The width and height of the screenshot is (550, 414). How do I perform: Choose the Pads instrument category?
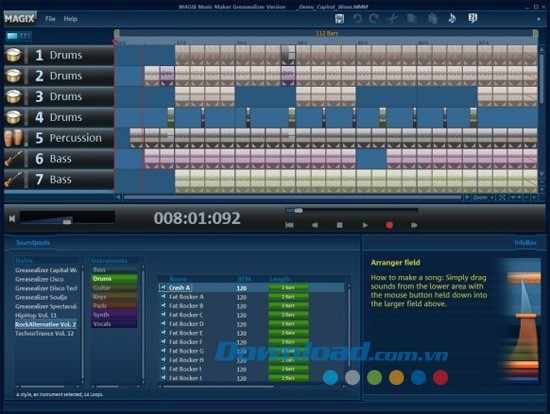pos(114,306)
